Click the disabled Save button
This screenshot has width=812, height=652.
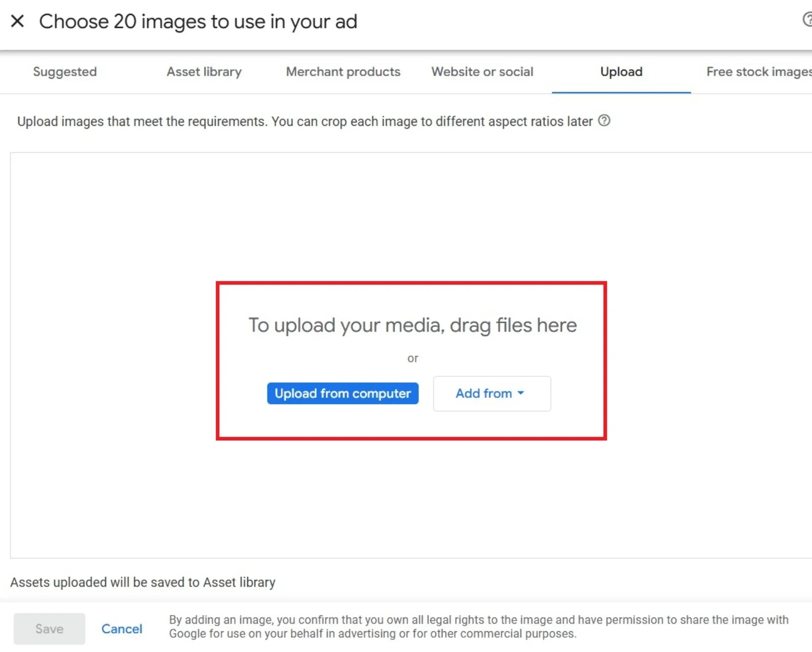[49, 629]
